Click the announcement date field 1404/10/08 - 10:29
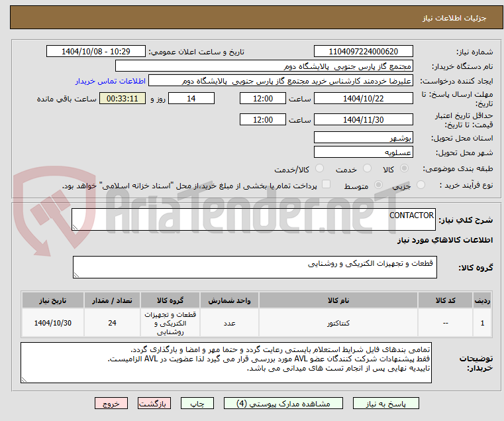504x421 pixels. click(96, 52)
